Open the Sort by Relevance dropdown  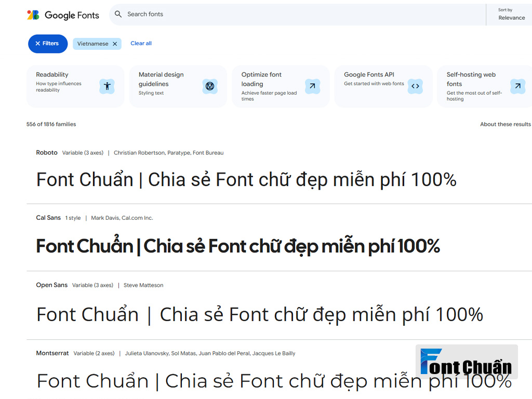511,15
